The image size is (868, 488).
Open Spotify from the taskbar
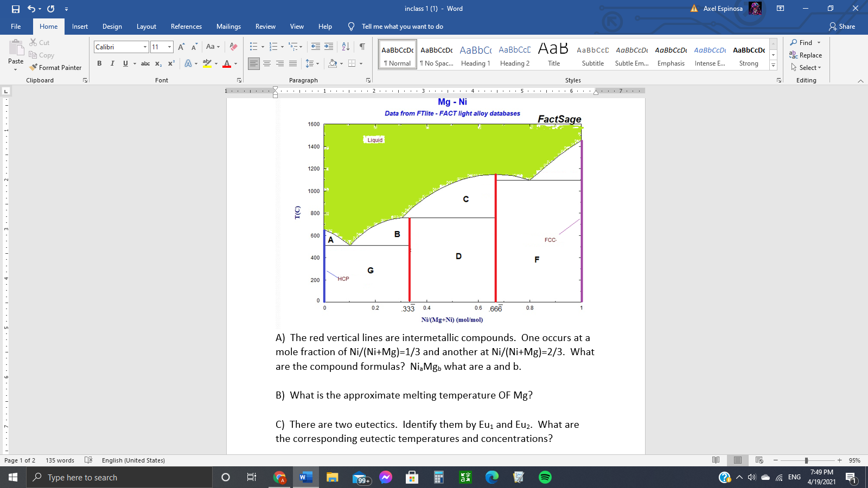point(545,478)
